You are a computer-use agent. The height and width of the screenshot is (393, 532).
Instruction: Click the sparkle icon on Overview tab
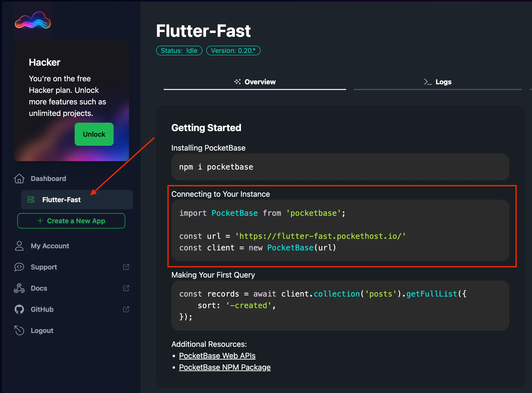click(x=238, y=82)
